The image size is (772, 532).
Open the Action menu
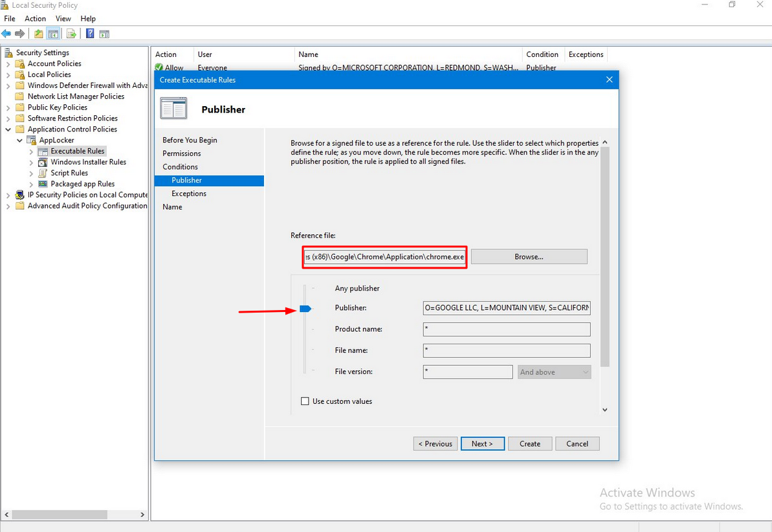pyautogui.click(x=35, y=19)
